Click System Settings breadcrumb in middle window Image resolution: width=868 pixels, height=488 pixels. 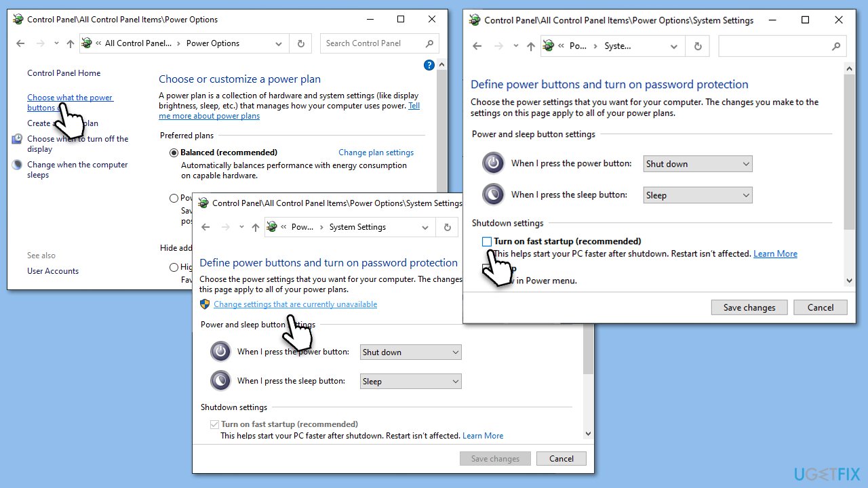(357, 227)
